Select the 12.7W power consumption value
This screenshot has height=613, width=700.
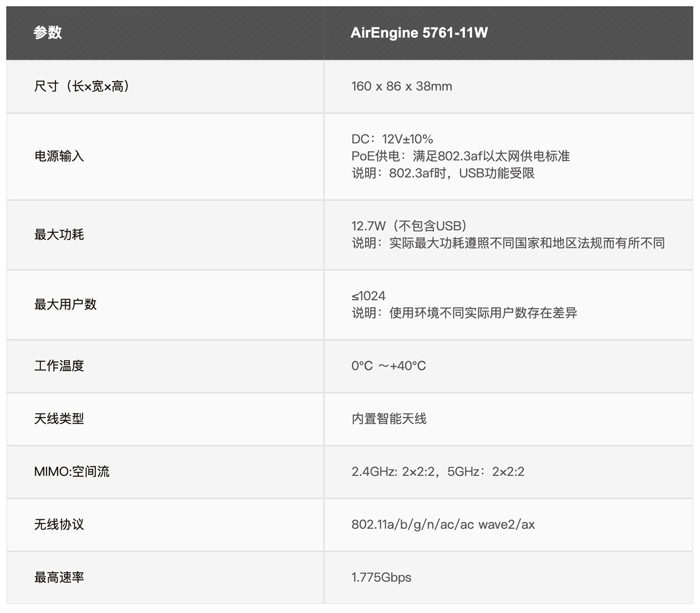click(409, 226)
